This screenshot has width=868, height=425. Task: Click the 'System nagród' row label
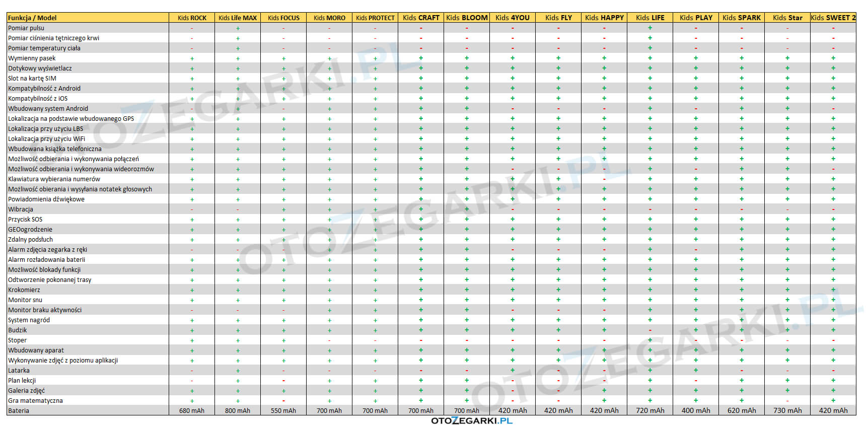(x=29, y=320)
